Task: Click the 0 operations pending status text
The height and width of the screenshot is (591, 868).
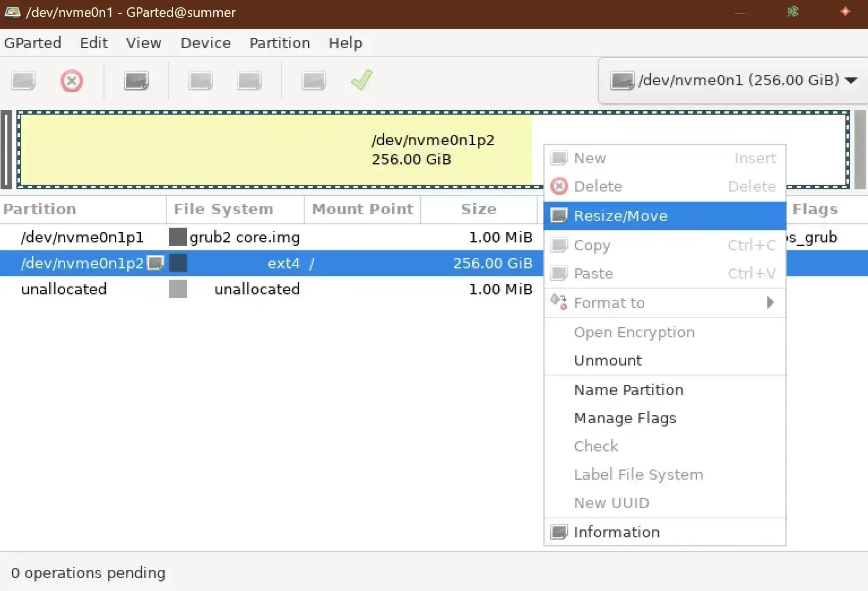Action: tap(88, 573)
